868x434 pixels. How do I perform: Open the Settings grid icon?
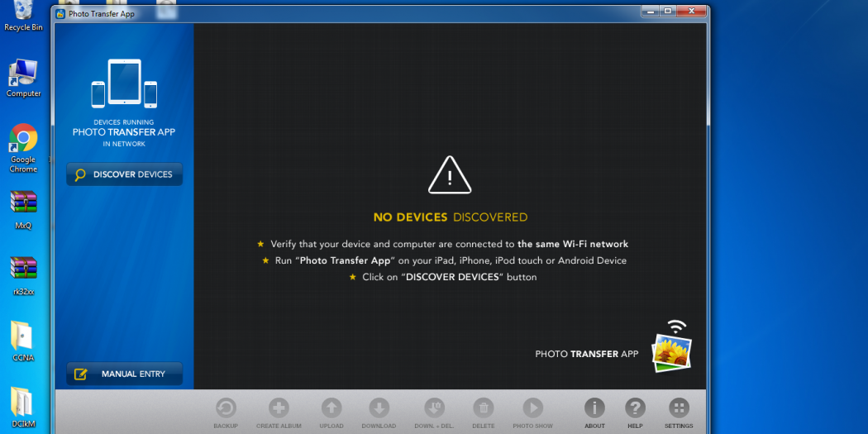(680, 408)
